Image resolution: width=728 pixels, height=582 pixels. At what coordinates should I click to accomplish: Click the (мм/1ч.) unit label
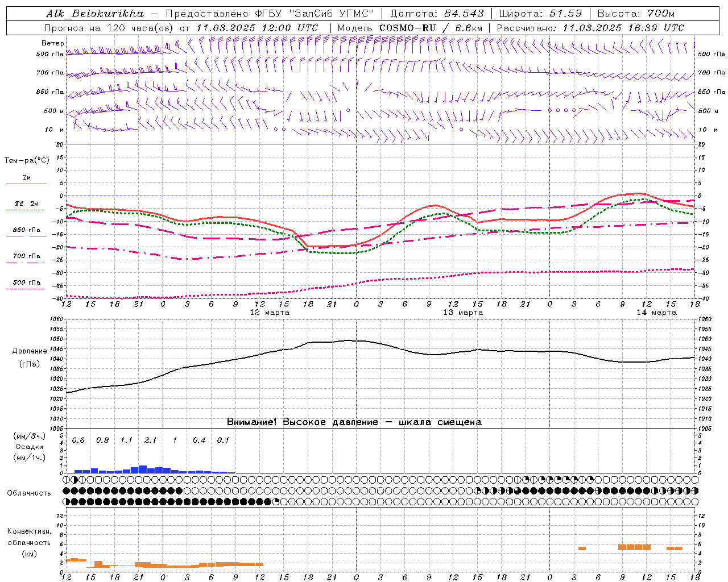tap(30, 458)
